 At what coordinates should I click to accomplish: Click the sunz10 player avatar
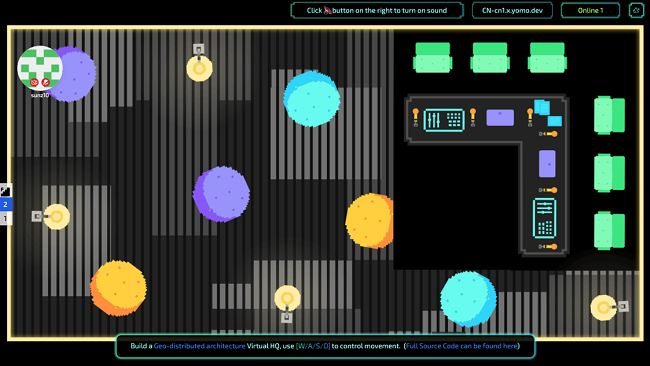click(40, 68)
